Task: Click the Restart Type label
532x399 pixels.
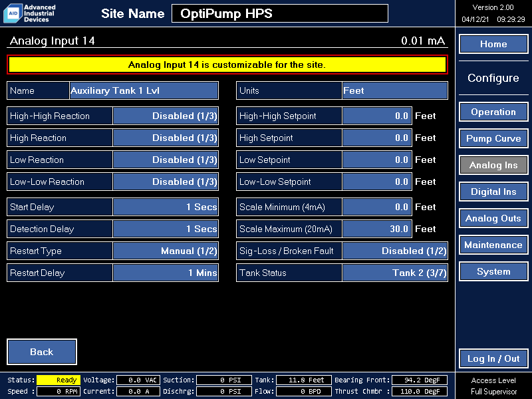Action: 36,251
